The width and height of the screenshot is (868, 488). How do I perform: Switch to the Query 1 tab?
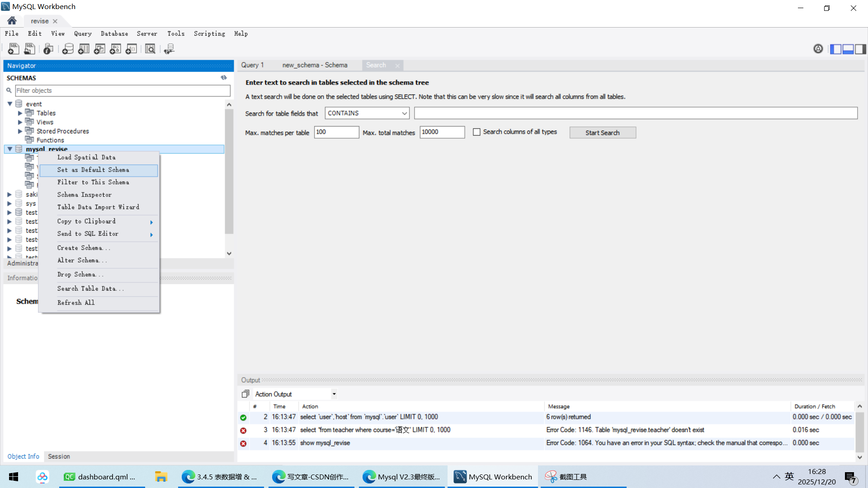pyautogui.click(x=252, y=65)
